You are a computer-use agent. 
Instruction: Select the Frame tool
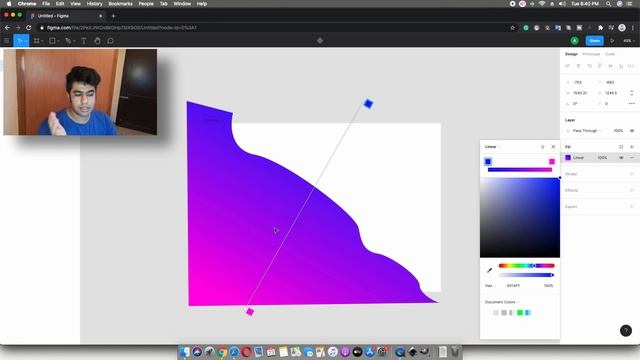(x=37, y=41)
